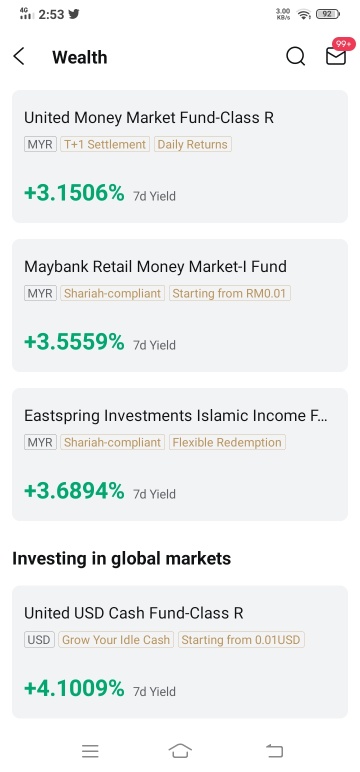Tap the +4.1009% 7d yield value
360x772 pixels.
74,688
